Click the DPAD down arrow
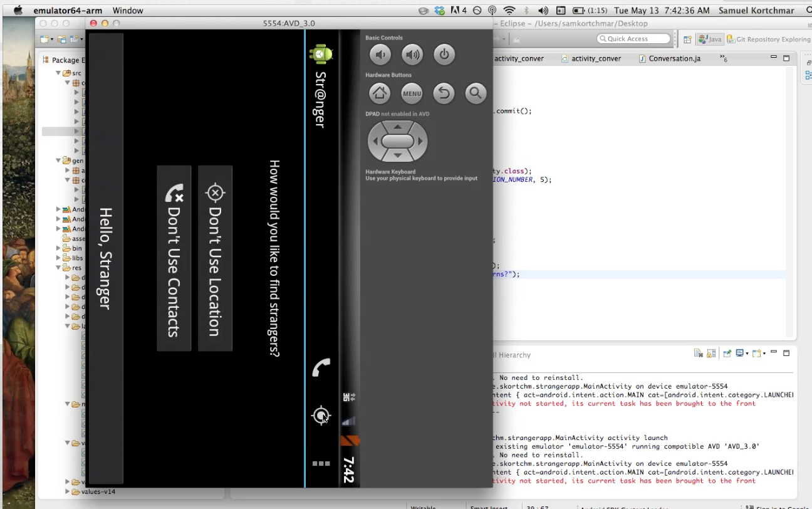This screenshot has width=812, height=509. pos(398,155)
